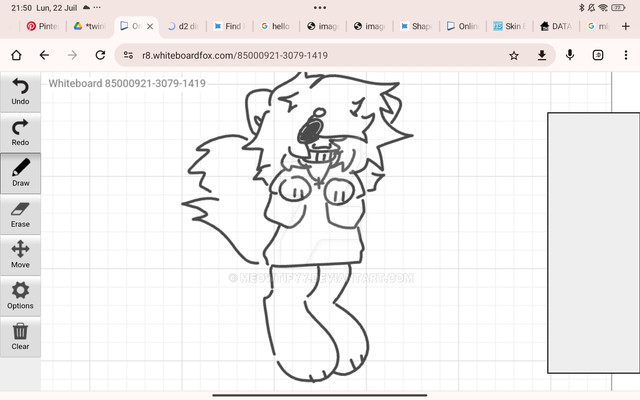The height and width of the screenshot is (400, 640).
Task: Select the Move tool
Action: click(20, 255)
